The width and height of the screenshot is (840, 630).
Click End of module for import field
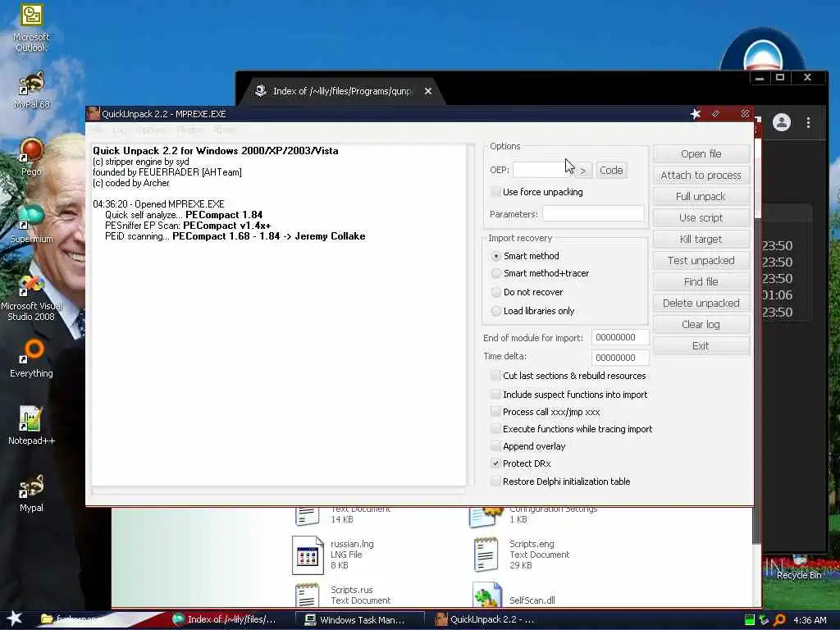pyautogui.click(x=620, y=337)
